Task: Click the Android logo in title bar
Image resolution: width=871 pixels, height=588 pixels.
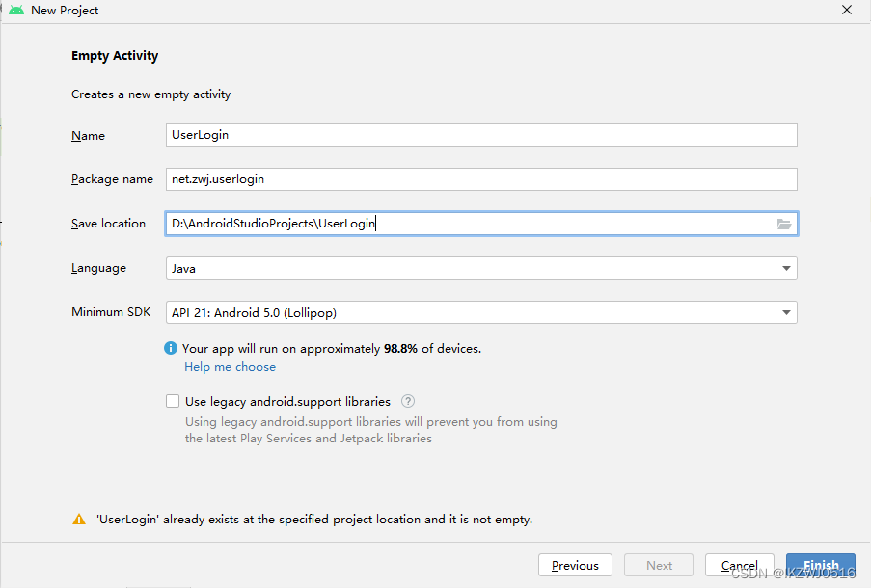Action: 16,11
